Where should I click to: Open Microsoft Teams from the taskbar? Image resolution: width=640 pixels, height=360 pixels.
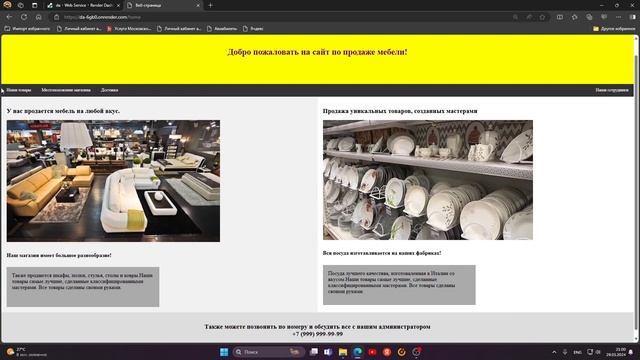pyautogui.click(x=328, y=352)
